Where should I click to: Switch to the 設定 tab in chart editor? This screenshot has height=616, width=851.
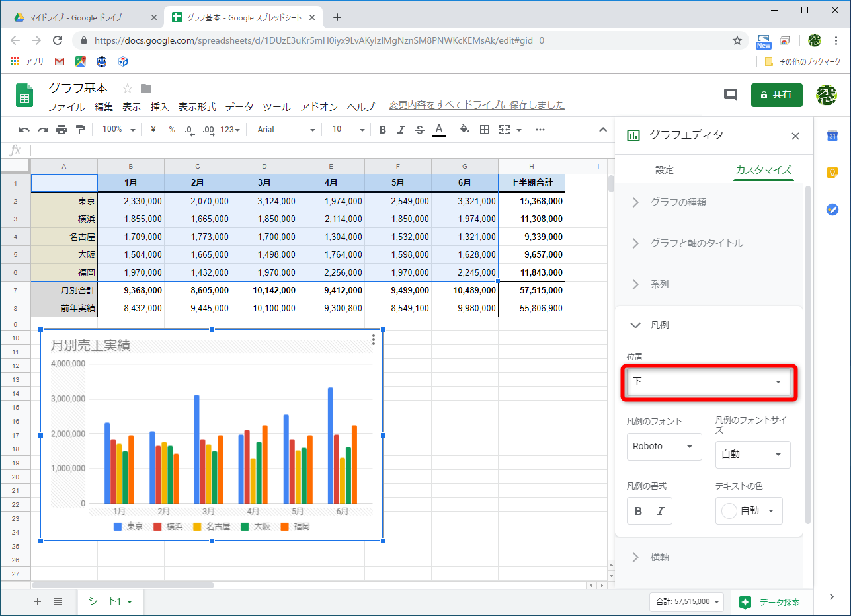664,170
